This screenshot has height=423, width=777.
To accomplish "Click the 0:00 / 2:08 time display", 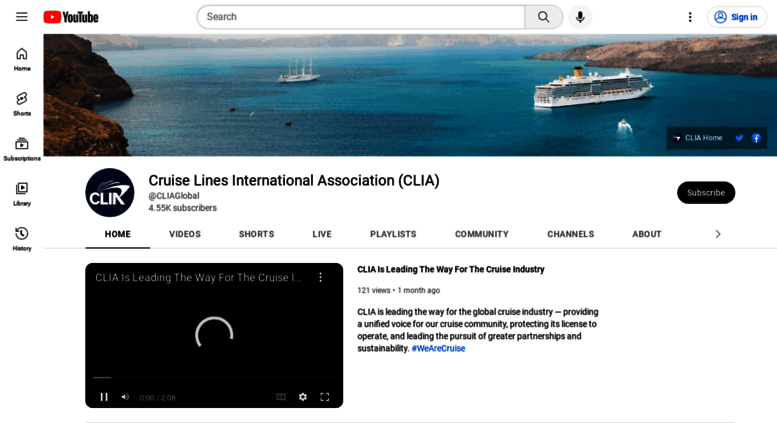I will tap(157, 398).
